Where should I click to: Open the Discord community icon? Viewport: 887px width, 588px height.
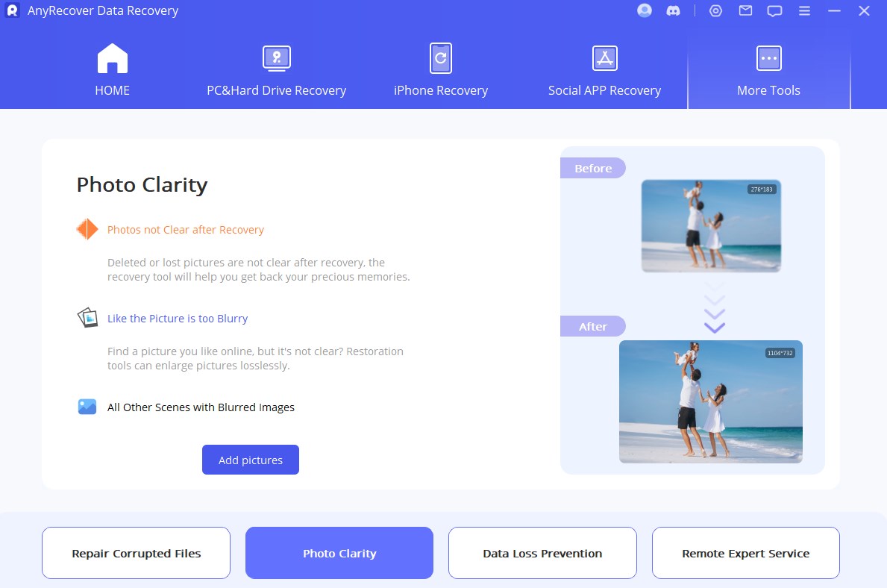click(x=673, y=10)
